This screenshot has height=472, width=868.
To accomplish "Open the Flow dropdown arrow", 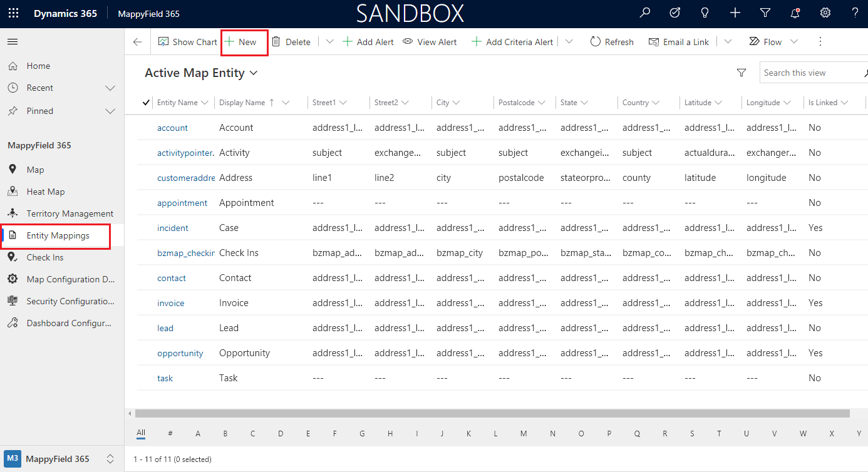I will click(x=794, y=42).
